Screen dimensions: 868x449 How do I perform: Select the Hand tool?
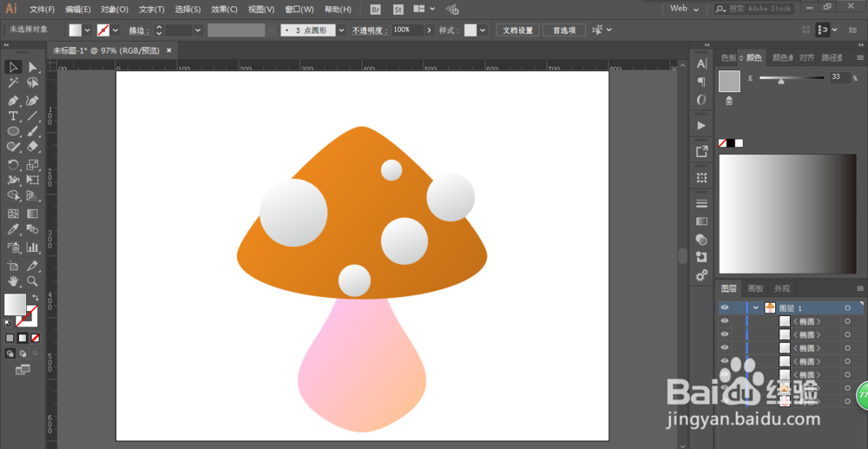tap(13, 281)
